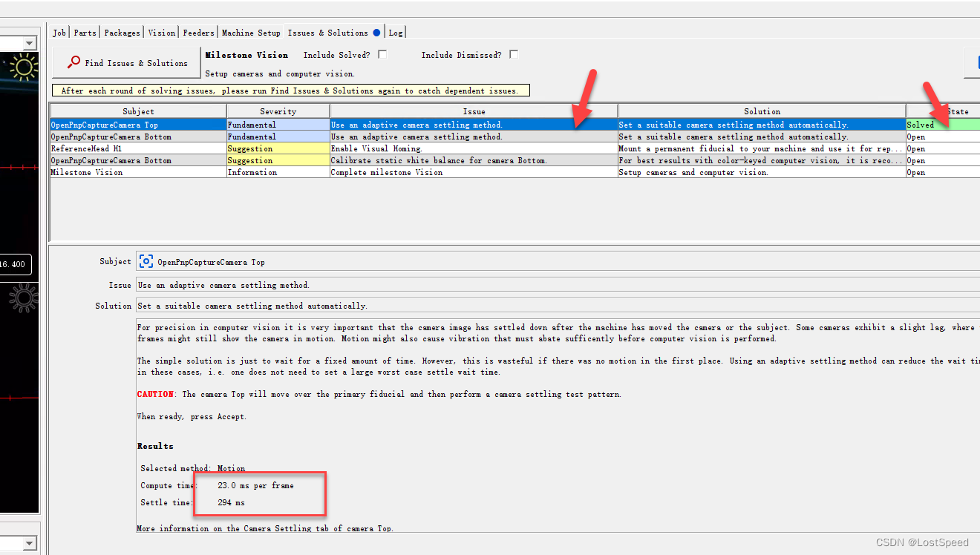Click the 23.0 ms per frame value
The width and height of the screenshot is (980, 555).
pyautogui.click(x=255, y=485)
